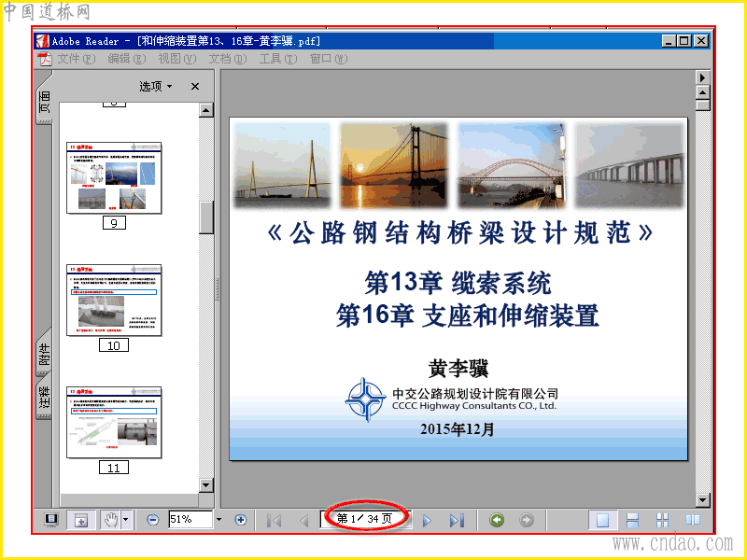This screenshot has width=747, height=560.
Task: Close the pages thumbnail panel
Action: point(195,86)
